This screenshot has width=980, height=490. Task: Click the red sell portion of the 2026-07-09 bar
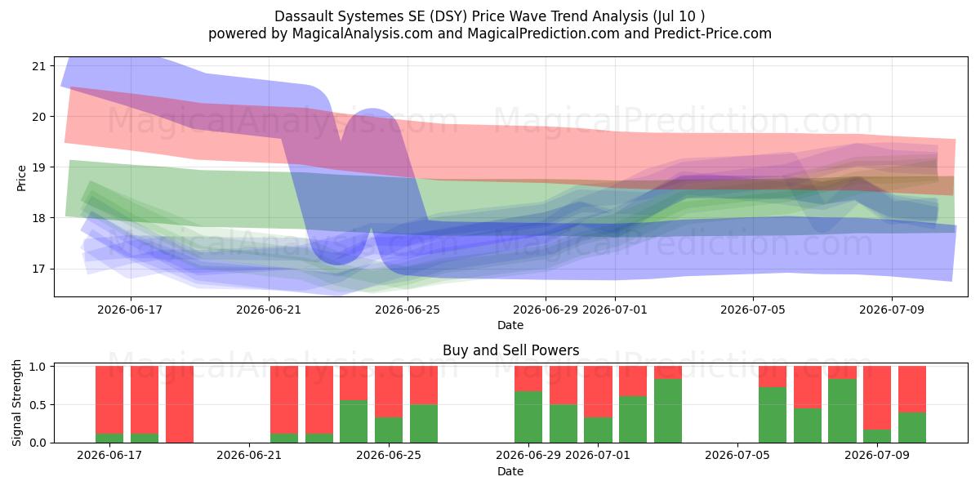pyautogui.click(x=877, y=398)
